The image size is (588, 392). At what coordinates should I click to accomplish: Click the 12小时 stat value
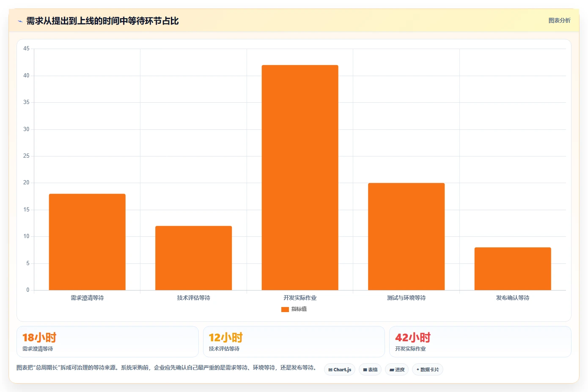coord(226,337)
